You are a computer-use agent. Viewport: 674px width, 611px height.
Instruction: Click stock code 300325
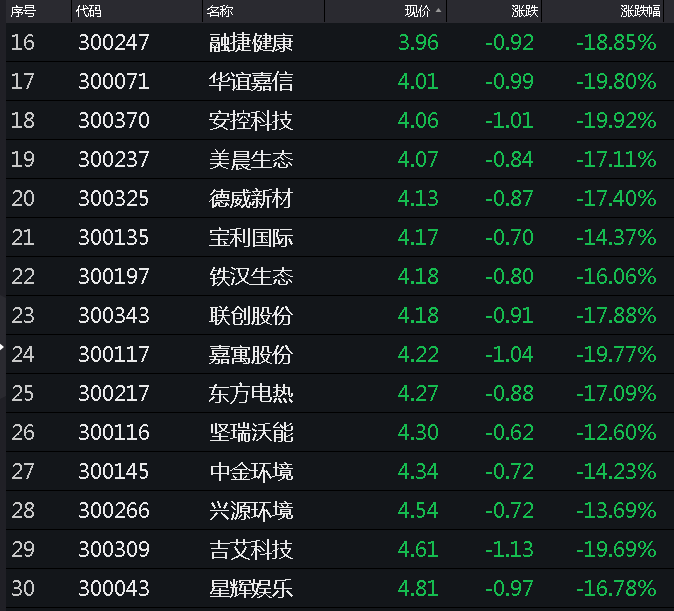[x=114, y=198]
